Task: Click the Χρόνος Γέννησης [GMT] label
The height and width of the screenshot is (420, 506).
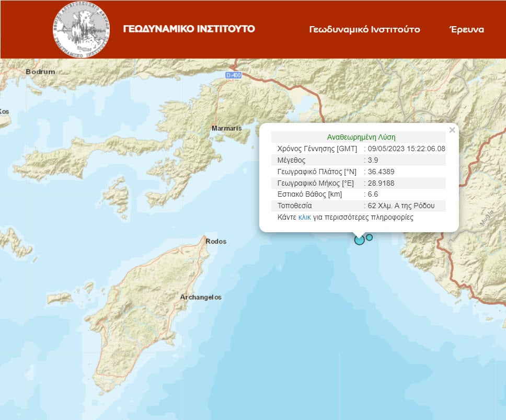Action: coord(317,149)
